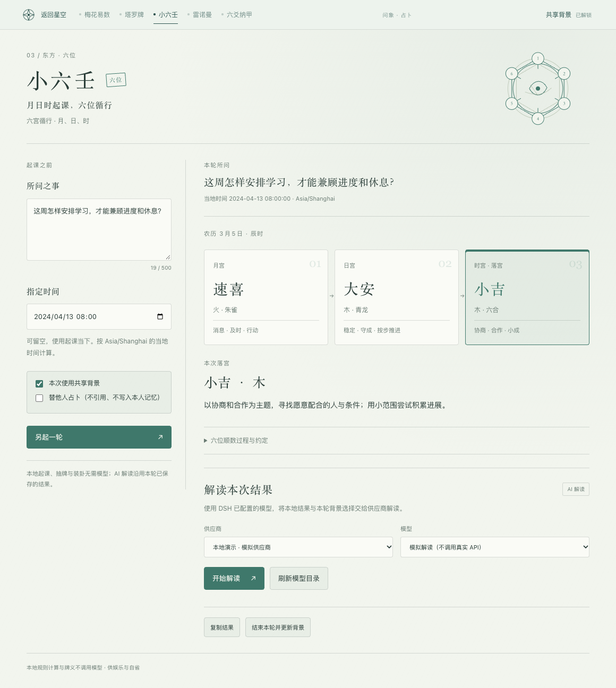This screenshot has width=616, height=688.
Task: Click the AI 解读 tag
Action: pos(576,489)
